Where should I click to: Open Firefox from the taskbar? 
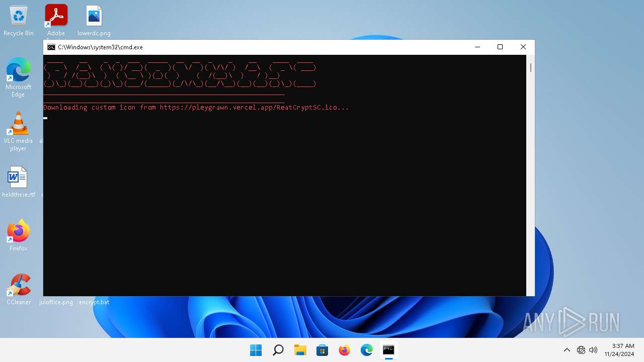click(x=345, y=350)
